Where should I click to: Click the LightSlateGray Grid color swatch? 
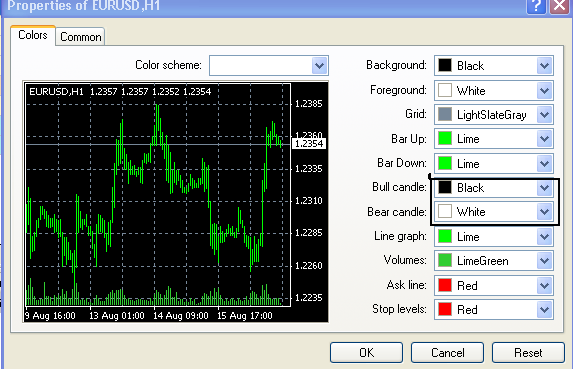445,114
